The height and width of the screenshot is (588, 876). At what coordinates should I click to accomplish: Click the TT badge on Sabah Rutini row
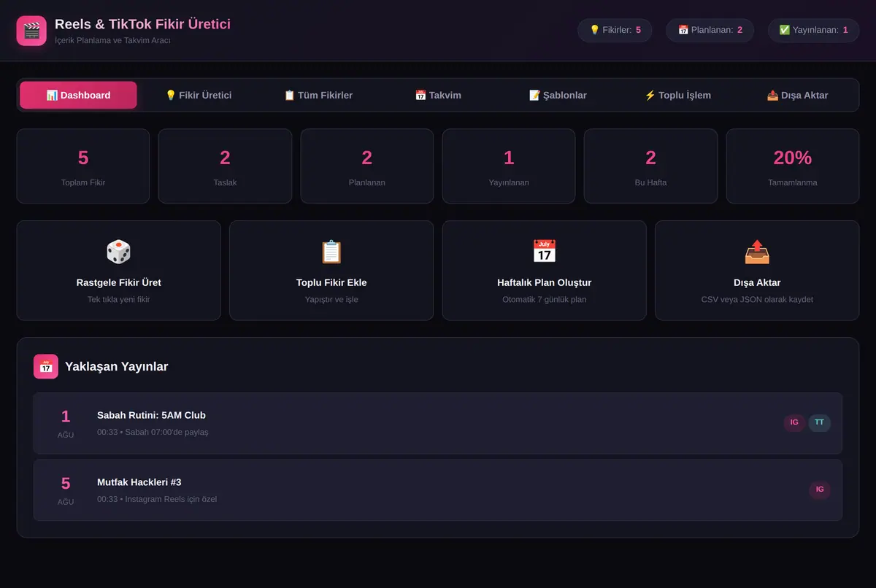(x=819, y=422)
